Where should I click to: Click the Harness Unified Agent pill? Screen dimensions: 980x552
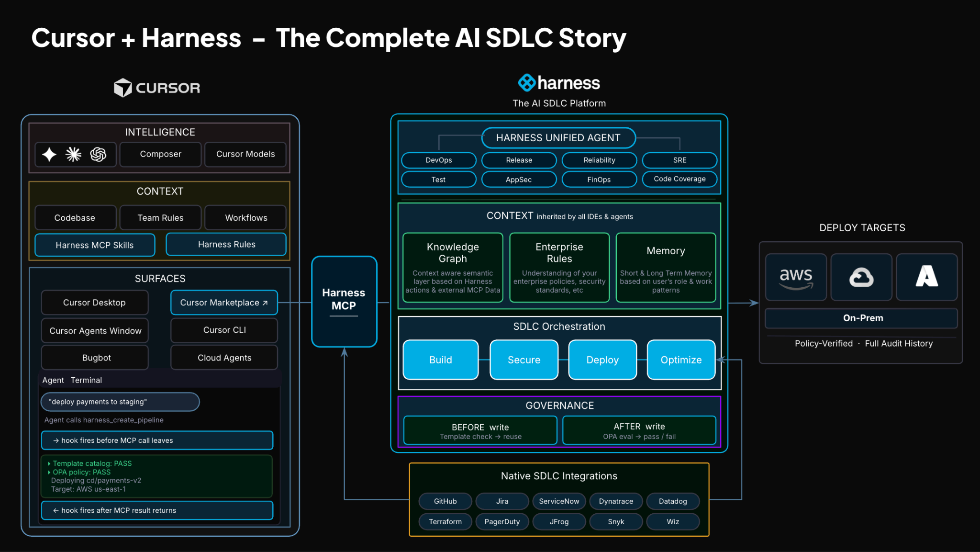click(558, 138)
